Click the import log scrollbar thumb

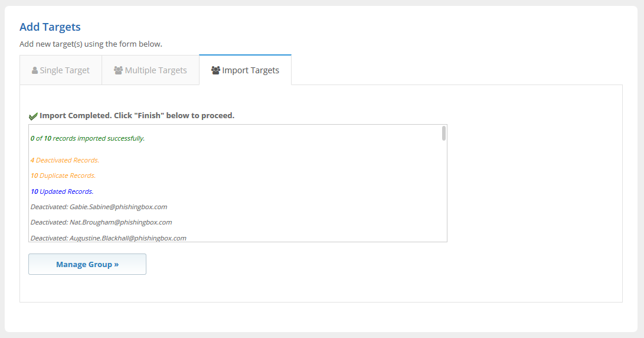pos(443,133)
